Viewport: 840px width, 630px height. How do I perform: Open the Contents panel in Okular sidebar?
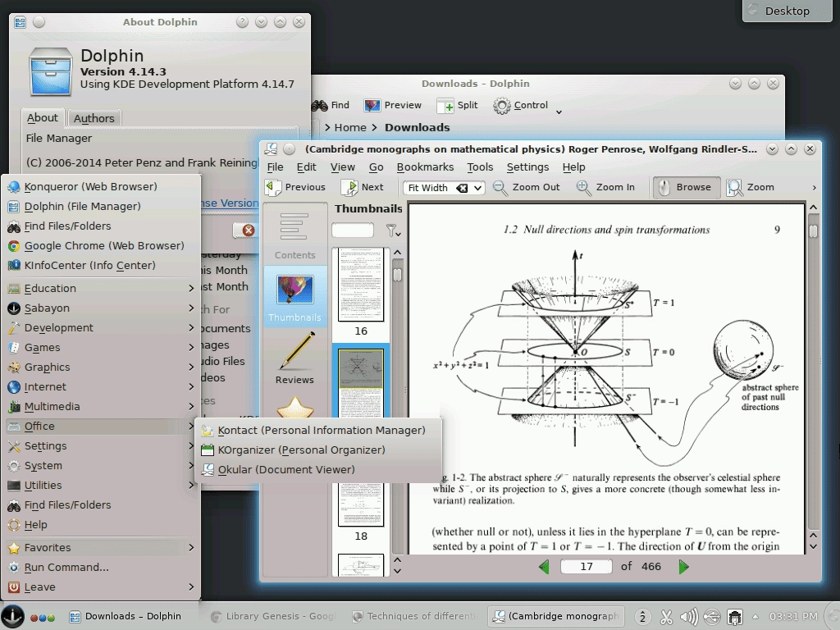pos(295,235)
